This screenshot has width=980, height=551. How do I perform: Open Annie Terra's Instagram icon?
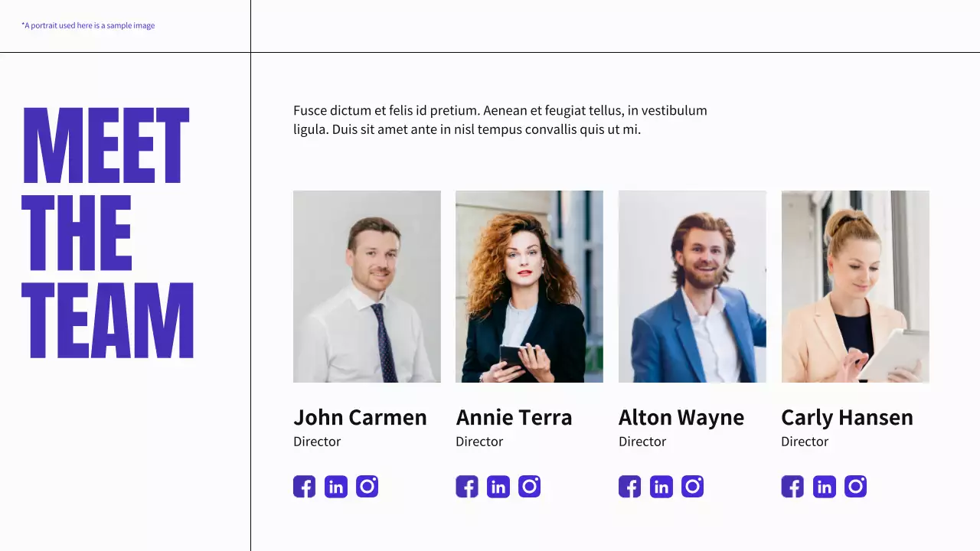tap(530, 487)
